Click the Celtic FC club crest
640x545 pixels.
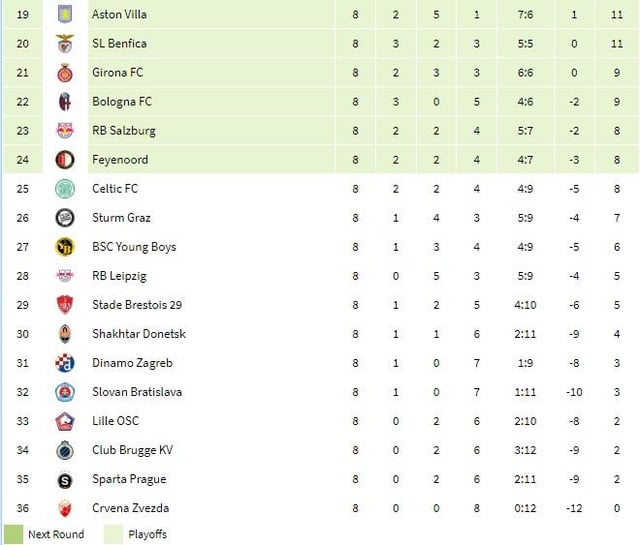65,189
